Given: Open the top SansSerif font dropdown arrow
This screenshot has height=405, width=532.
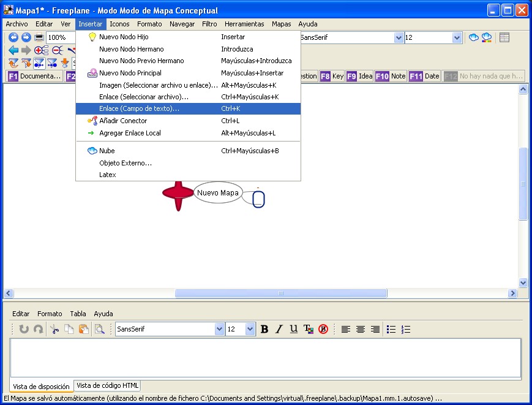Looking at the screenshot, I should pos(399,37).
